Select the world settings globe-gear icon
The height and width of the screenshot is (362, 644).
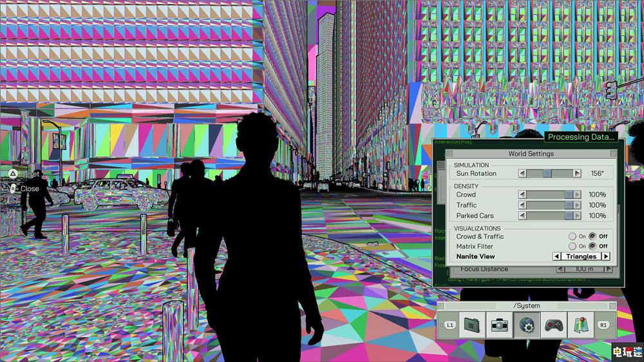527,325
